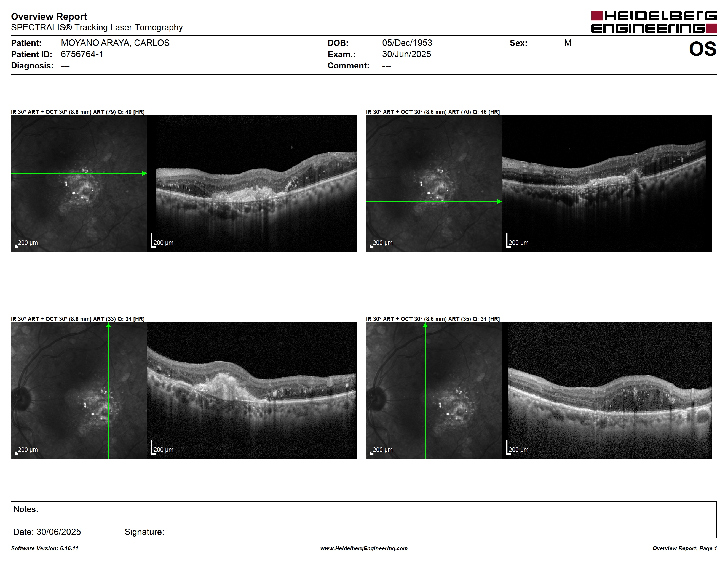Viewport: 728px width, 563px height.
Task: Select the IR fundus image of ART (35) scan
Action: point(434,390)
